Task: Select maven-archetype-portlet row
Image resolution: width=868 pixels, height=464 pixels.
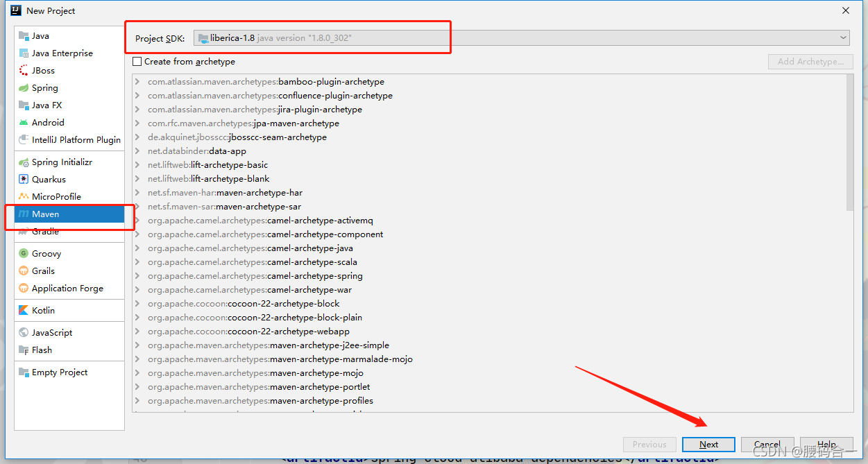Action: pos(489,387)
